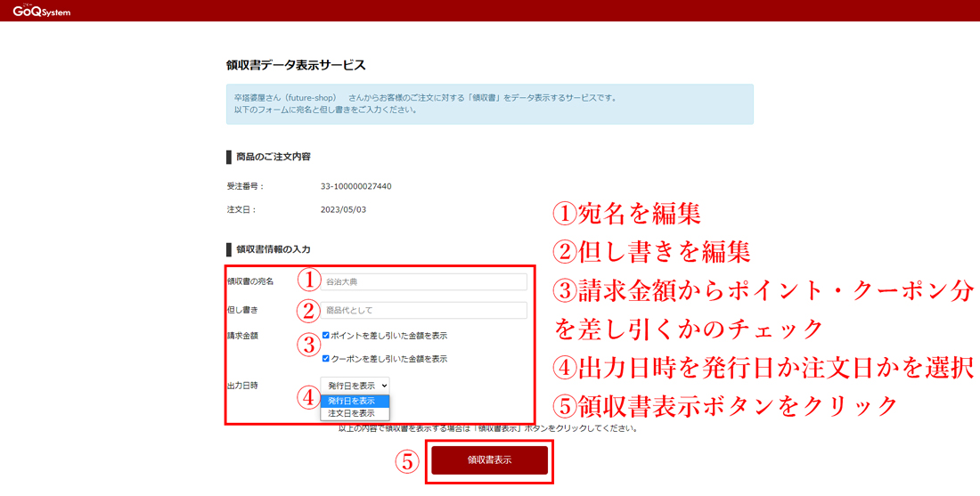
Task: Click the 領収書データ表示サービス page heading
Action: [296, 65]
